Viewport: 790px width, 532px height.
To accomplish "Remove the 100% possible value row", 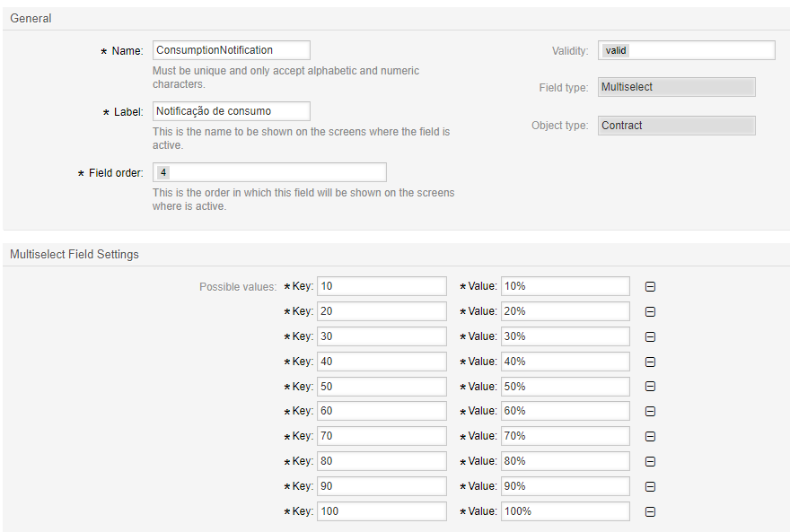I will (x=650, y=511).
